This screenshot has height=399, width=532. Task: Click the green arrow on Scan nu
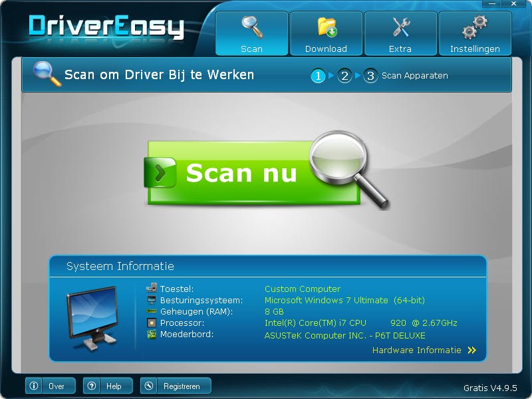pyautogui.click(x=160, y=173)
